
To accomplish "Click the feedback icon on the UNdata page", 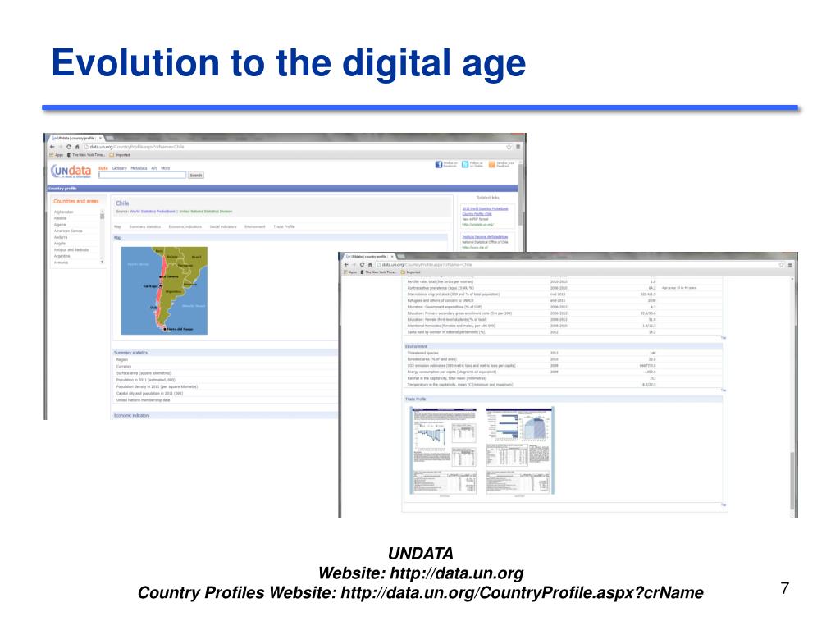I will (492, 164).
